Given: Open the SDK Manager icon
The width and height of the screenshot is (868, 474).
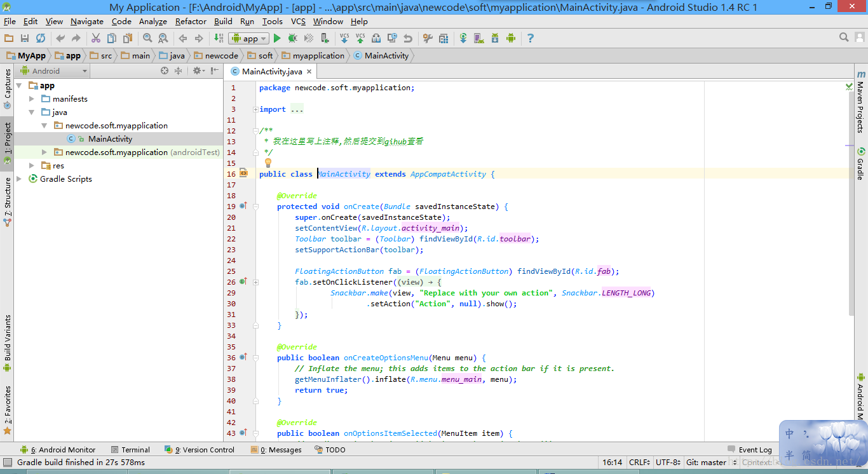Looking at the screenshot, I should [x=495, y=38].
